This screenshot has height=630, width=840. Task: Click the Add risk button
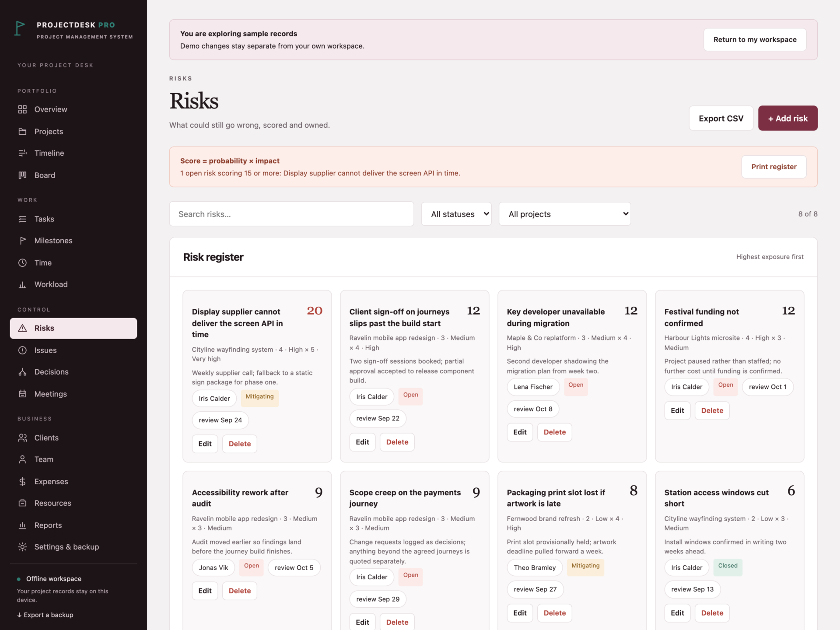click(x=787, y=118)
